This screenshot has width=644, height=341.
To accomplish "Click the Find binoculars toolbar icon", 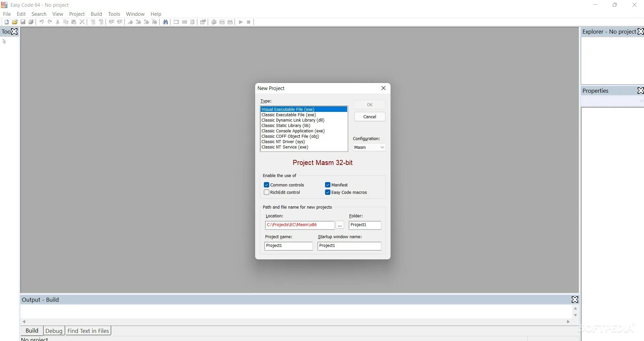I will 165,22.
